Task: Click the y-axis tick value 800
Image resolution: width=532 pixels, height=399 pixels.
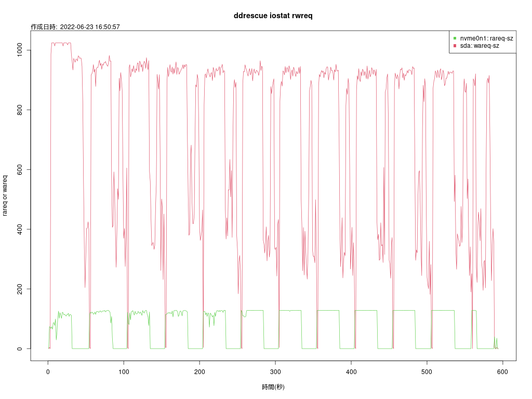Action: coord(20,110)
